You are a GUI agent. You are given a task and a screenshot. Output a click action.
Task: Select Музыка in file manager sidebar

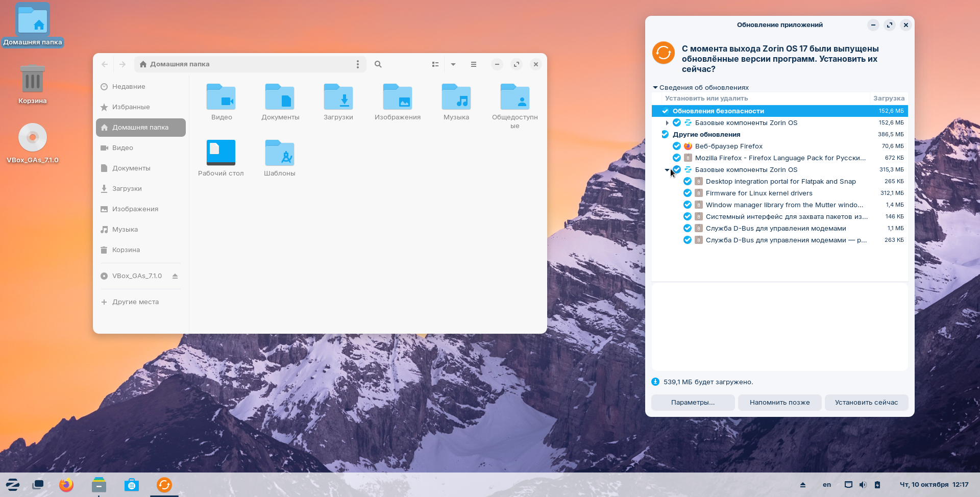(141, 230)
